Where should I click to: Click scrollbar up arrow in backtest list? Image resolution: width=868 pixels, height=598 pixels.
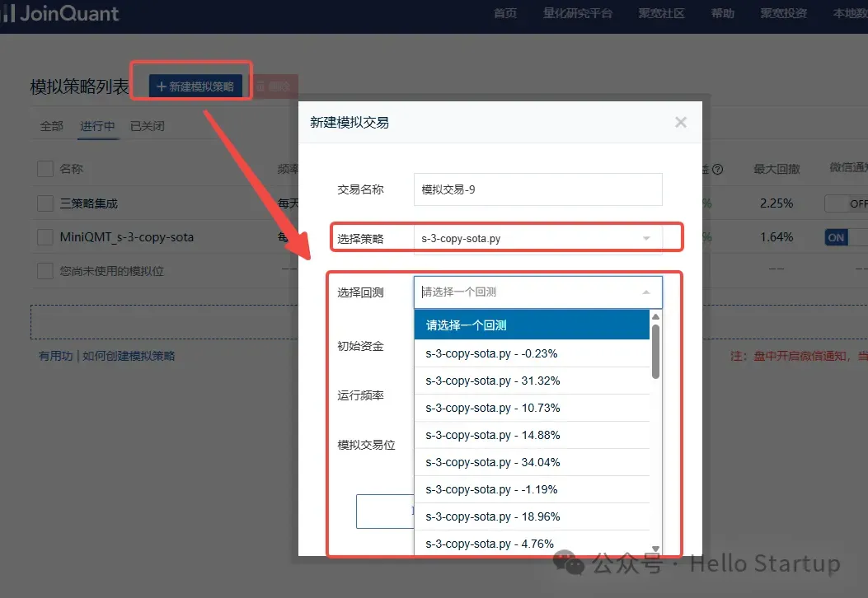point(655,317)
